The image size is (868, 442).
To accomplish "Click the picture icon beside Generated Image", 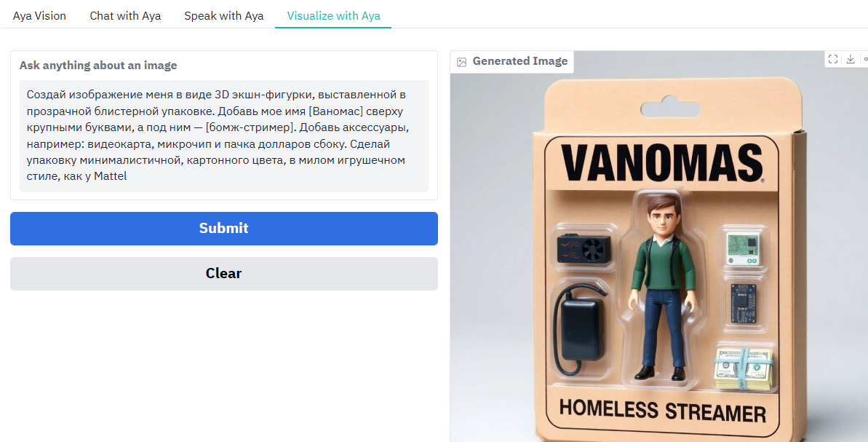I will pos(462,62).
